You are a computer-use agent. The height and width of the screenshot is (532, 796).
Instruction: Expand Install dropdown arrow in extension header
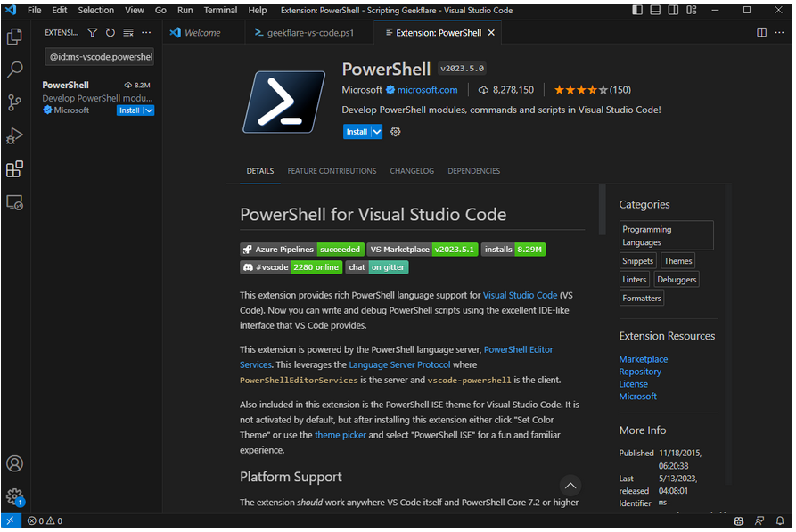coord(377,132)
